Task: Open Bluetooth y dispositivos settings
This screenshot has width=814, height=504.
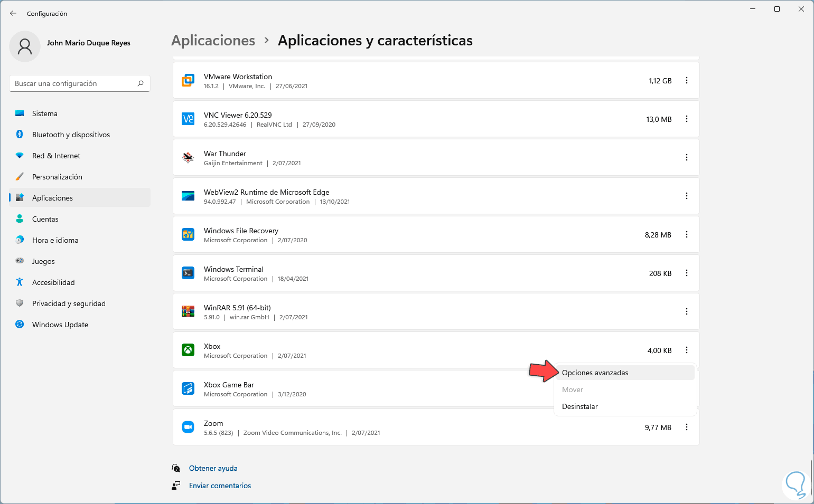Action: 71,135
